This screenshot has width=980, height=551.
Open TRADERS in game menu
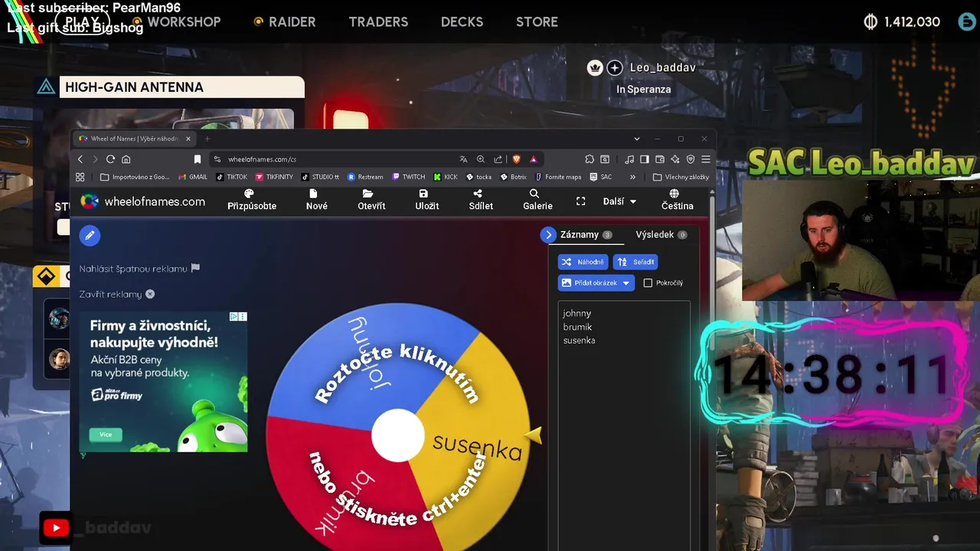pos(378,22)
